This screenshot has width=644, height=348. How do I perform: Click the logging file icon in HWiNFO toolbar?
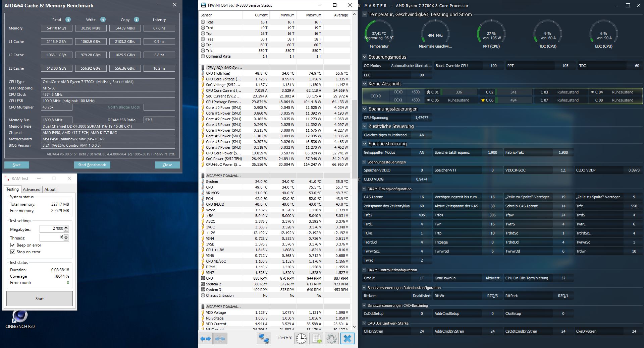pos(317,339)
